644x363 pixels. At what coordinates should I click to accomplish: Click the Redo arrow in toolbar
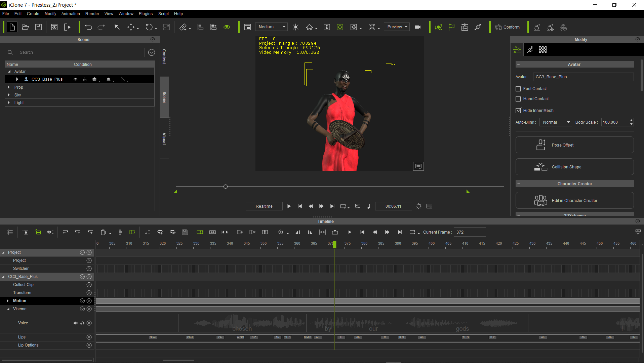pyautogui.click(x=101, y=27)
